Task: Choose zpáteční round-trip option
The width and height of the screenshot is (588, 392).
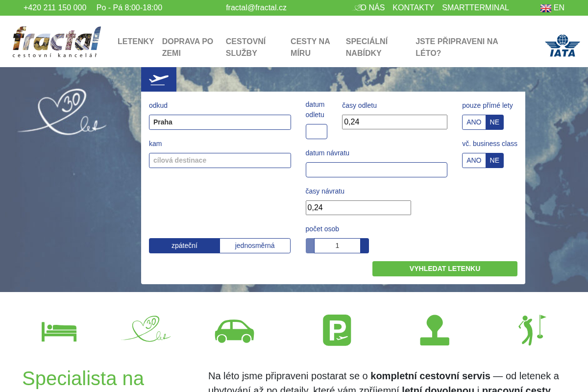Action: click(x=184, y=245)
